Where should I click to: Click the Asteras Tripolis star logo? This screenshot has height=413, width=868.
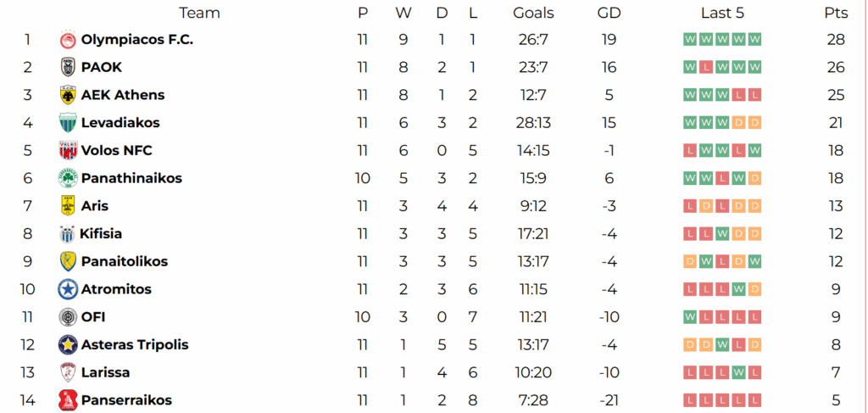pos(68,345)
